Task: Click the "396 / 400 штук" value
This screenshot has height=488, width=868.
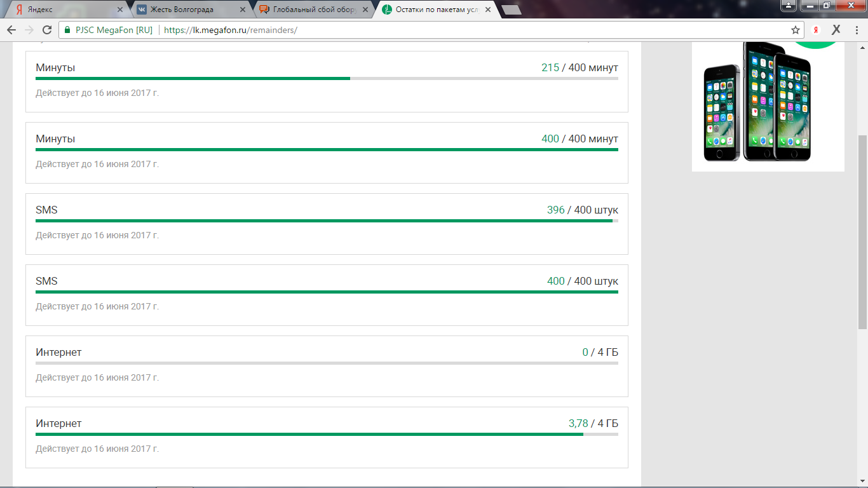Action: tap(583, 210)
